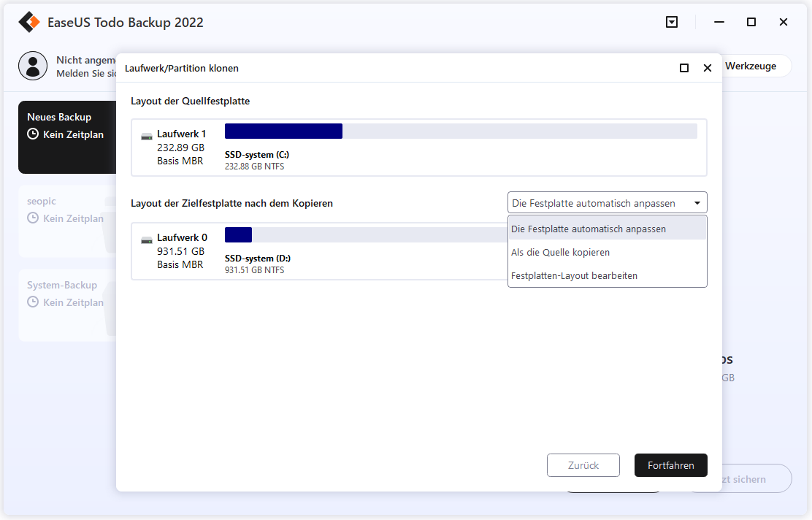Select 'Als die Quelle kopieren' option
This screenshot has height=520, width=812.
click(x=608, y=252)
